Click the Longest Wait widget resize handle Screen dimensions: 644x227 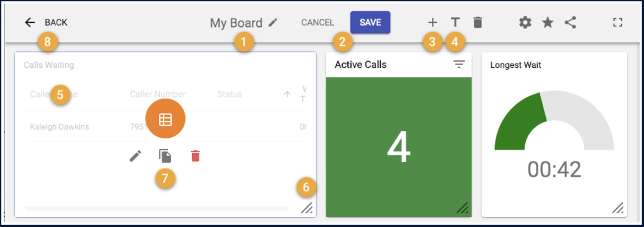point(618,208)
